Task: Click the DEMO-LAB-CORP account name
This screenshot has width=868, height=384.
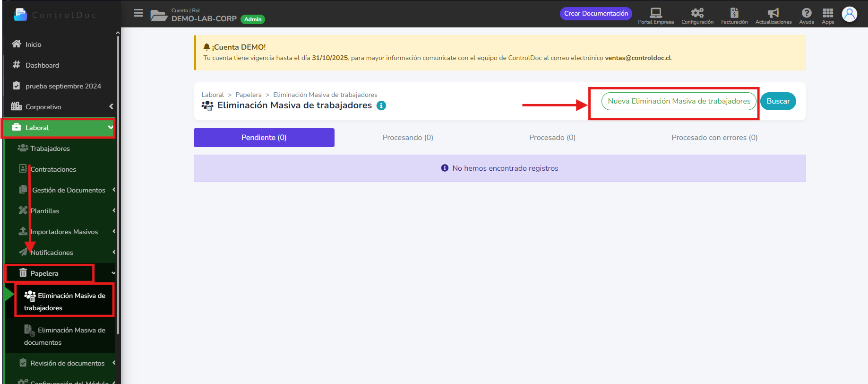Action: point(204,19)
